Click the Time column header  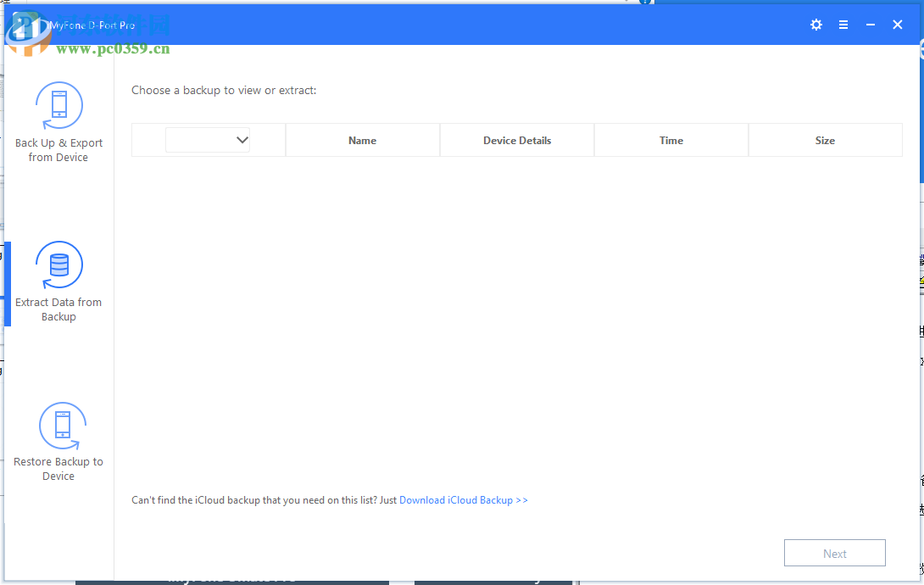click(x=671, y=140)
